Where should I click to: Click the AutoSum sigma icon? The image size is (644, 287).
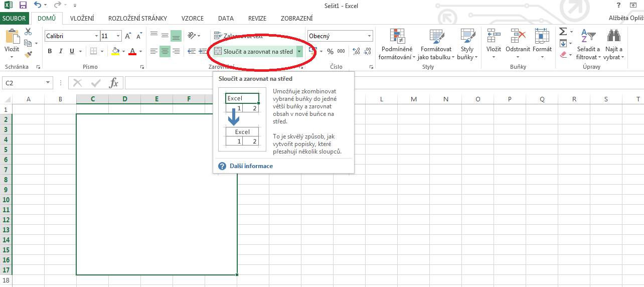pyautogui.click(x=563, y=32)
